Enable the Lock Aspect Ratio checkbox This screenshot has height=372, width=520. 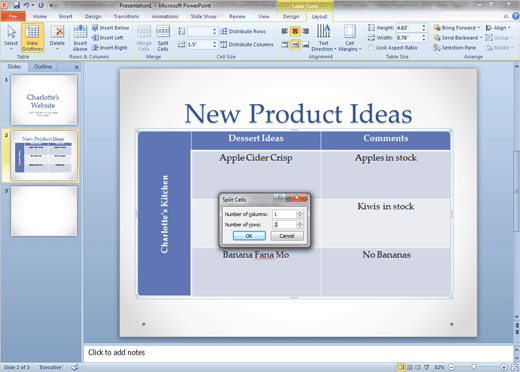[371, 48]
